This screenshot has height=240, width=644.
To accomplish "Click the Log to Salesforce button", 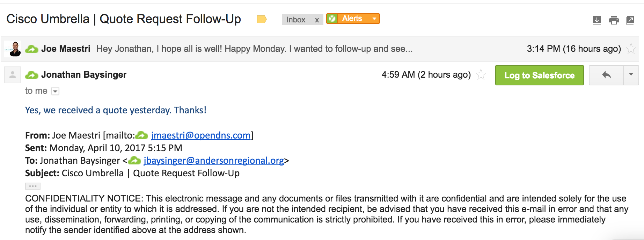I will tap(539, 75).
